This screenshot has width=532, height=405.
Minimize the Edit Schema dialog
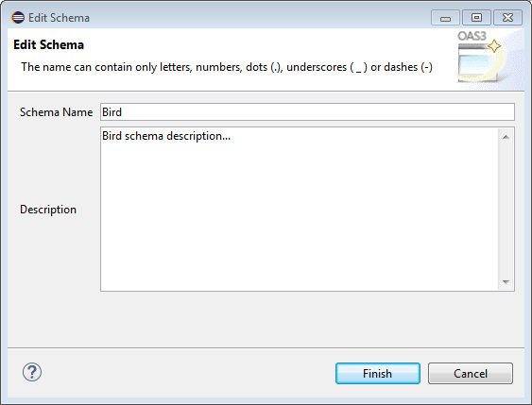(445, 18)
